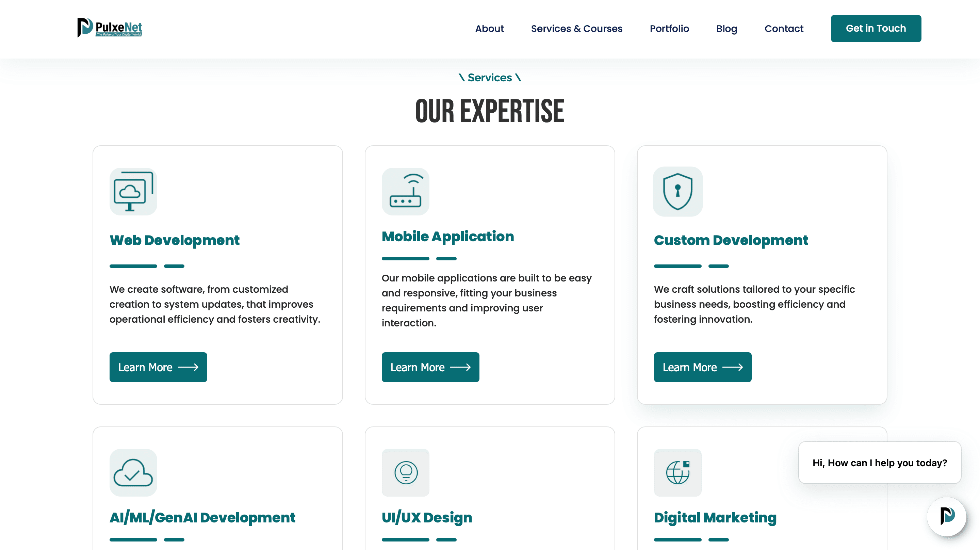Open the Blog page

tap(726, 29)
